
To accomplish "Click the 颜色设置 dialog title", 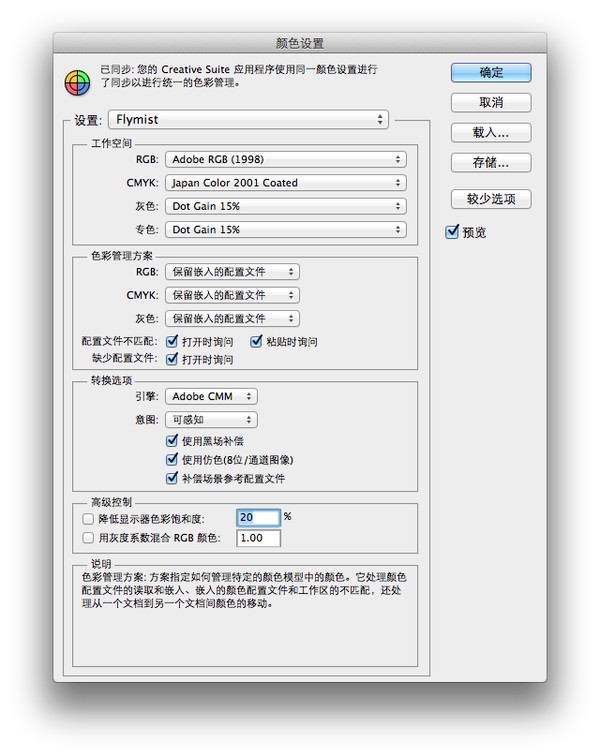I will [x=300, y=43].
